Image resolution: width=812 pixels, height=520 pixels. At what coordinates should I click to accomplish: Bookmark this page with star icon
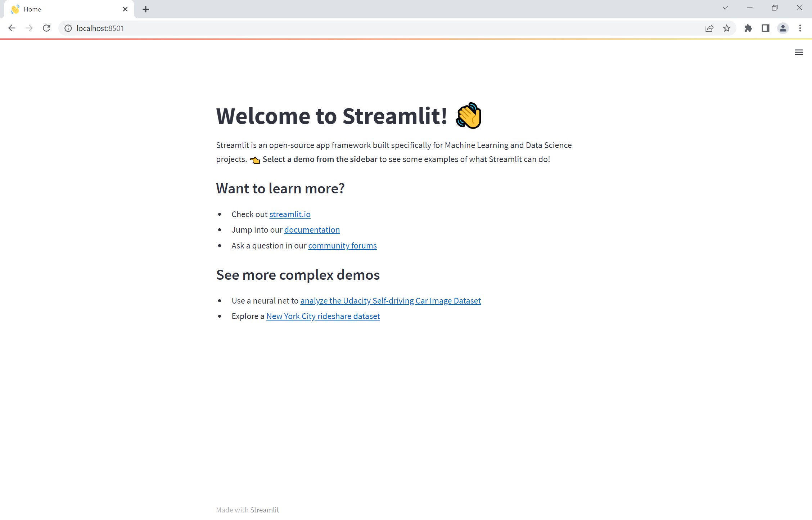pyautogui.click(x=727, y=28)
